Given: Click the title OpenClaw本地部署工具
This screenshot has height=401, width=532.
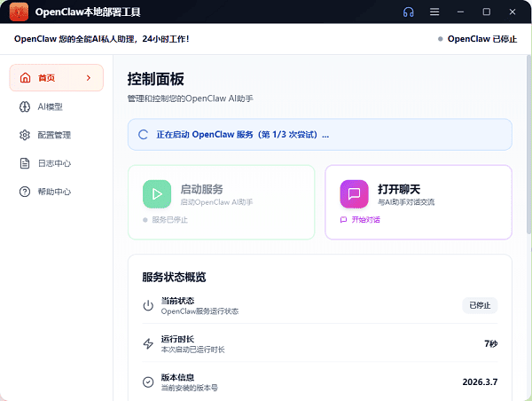Looking at the screenshot, I should point(88,12).
